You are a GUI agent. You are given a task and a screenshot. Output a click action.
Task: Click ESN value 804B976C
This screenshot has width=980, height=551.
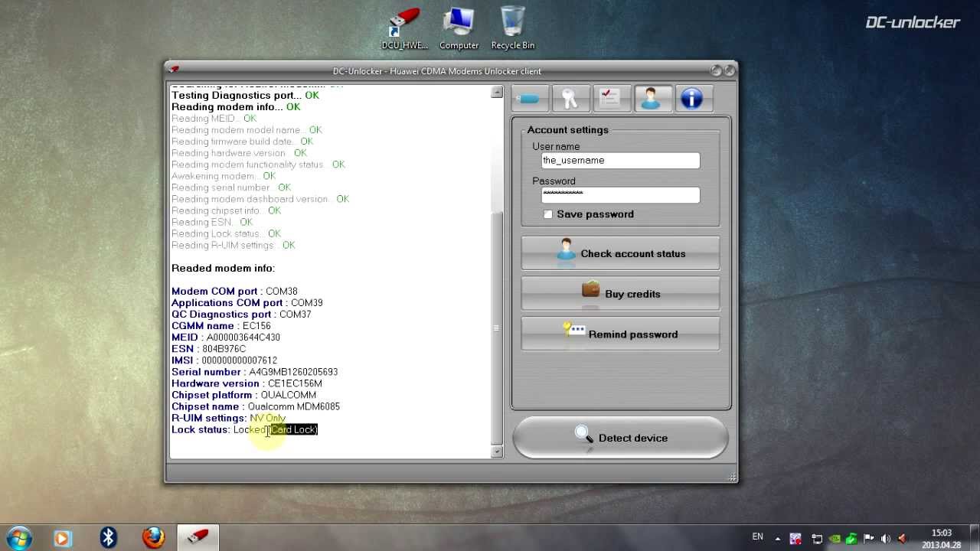point(224,349)
